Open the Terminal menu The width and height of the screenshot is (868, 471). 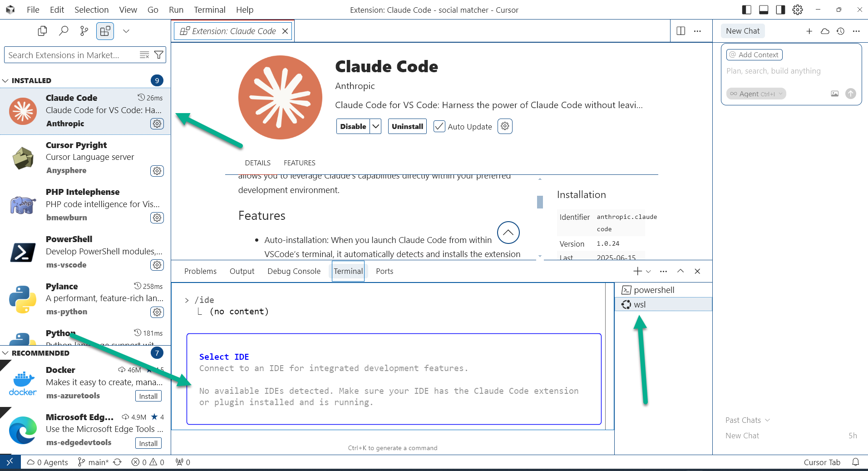point(210,10)
